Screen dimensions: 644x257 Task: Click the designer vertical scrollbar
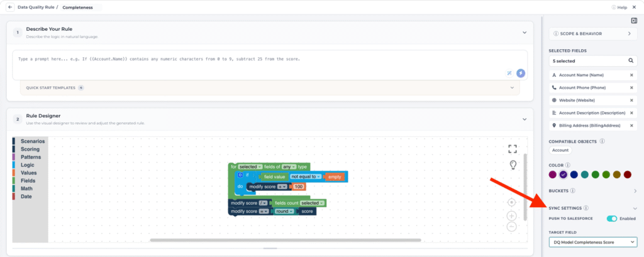[x=525, y=187]
